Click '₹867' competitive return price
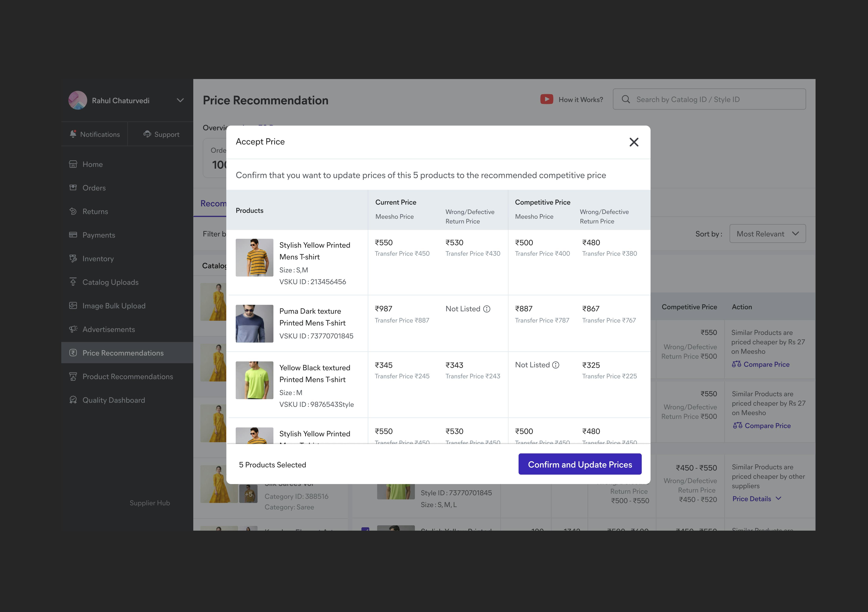This screenshot has width=868, height=612. click(x=590, y=309)
